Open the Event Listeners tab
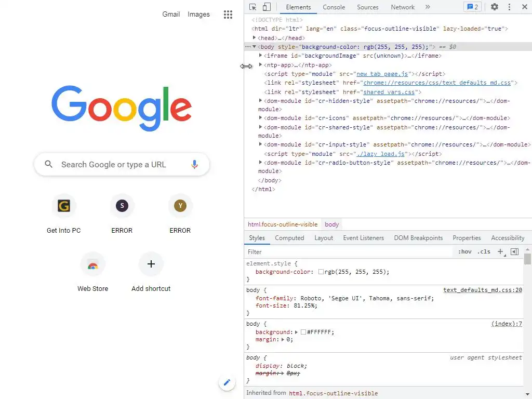 point(363,238)
